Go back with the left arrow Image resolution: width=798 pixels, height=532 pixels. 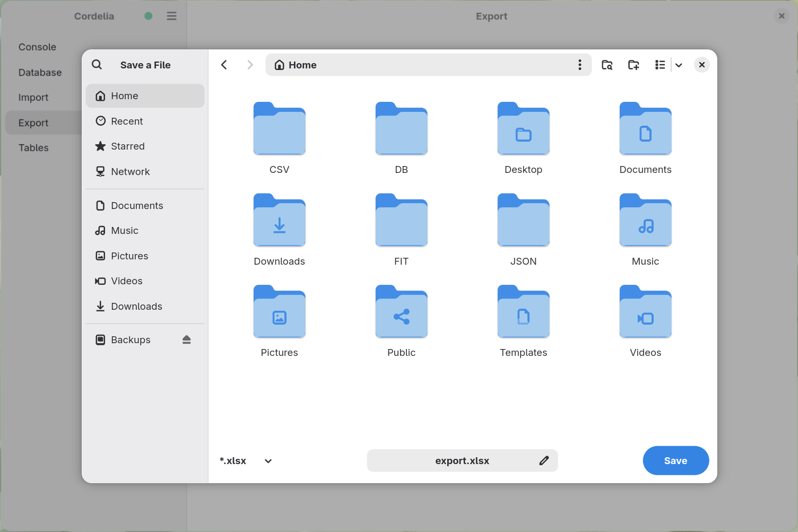point(224,65)
